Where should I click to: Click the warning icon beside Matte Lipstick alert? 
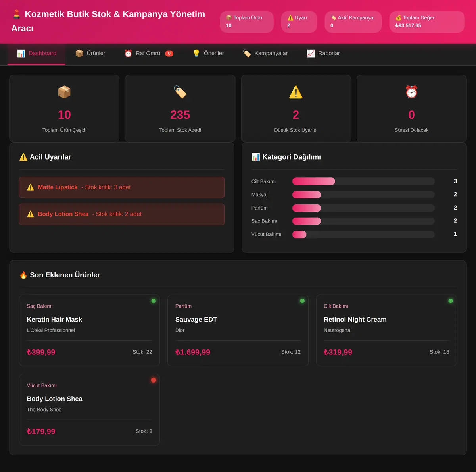pyautogui.click(x=31, y=187)
